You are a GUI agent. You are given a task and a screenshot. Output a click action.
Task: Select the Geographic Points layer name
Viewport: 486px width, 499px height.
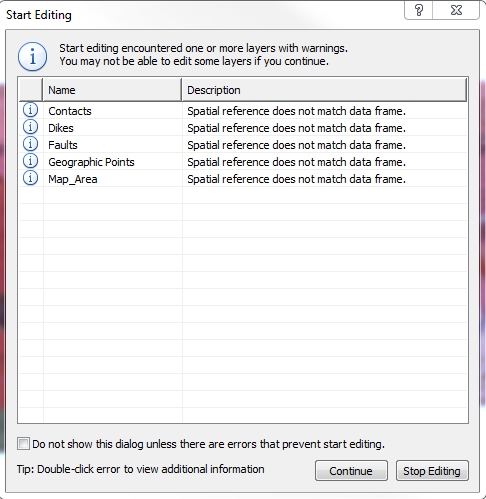(x=91, y=162)
